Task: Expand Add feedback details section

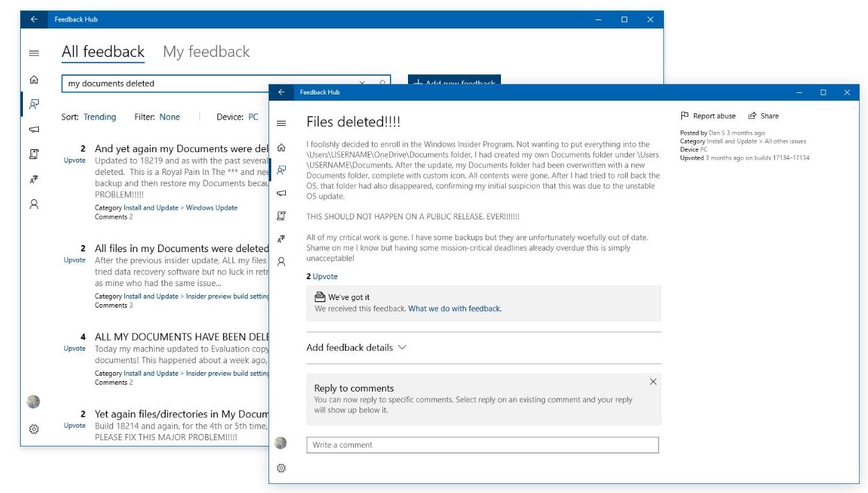Action: (356, 347)
